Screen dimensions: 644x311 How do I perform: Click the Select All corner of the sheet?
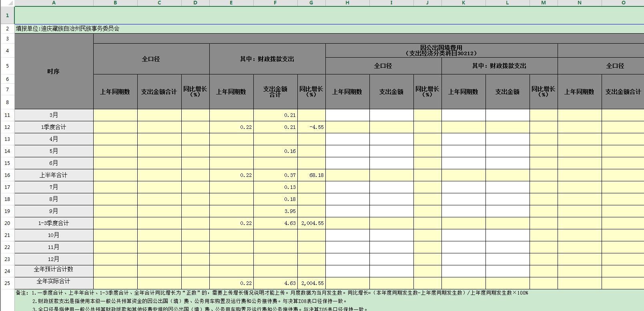tap(7, 3)
